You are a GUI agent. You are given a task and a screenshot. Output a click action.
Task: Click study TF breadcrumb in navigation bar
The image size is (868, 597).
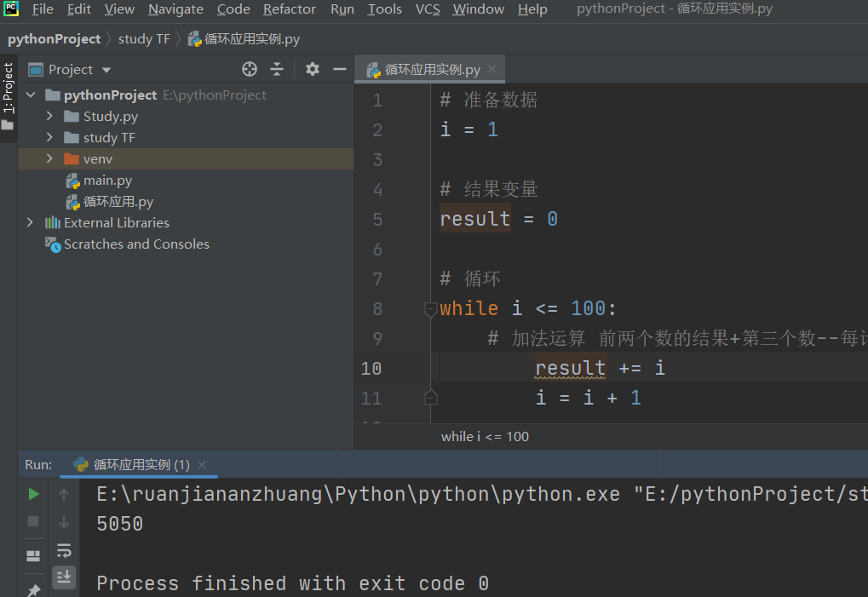pos(144,38)
